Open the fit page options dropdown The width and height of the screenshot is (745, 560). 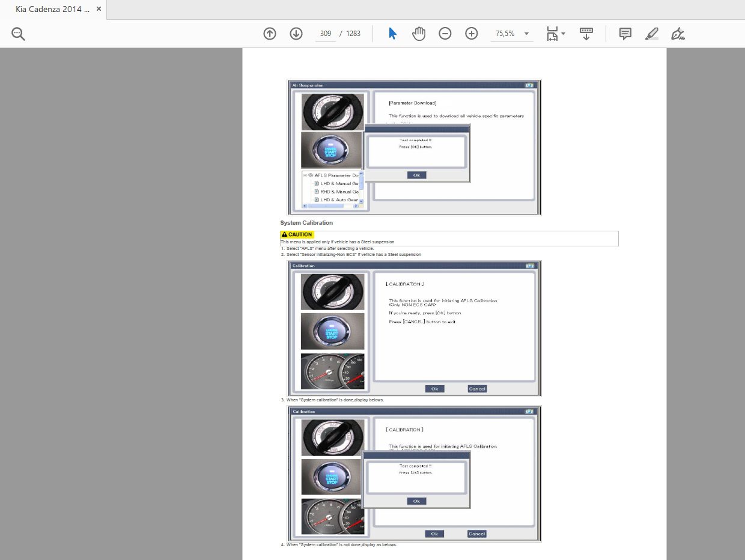[556, 34]
